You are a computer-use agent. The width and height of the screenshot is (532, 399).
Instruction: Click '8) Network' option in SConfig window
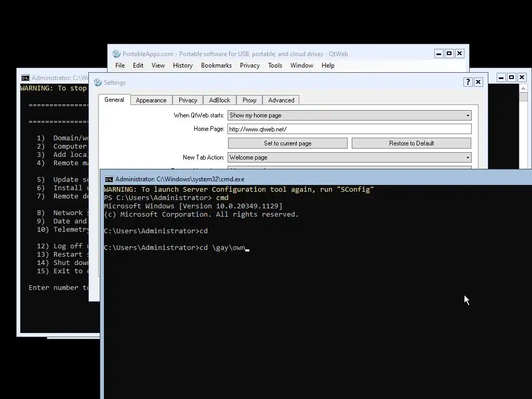coord(62,212)
